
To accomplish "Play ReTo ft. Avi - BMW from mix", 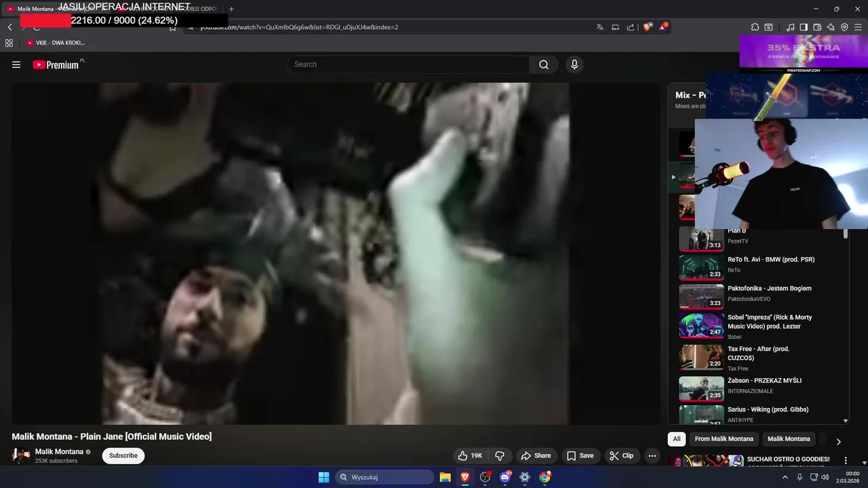I will [759, 266].
